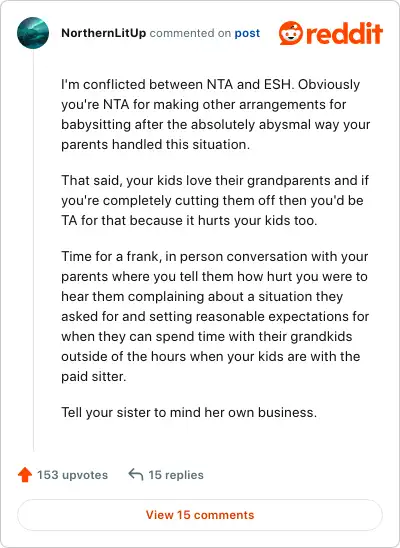This screenshot has width=400, height=548.
Task: Click the "That said, your kids love" line
Action: [x=215, y=181]
